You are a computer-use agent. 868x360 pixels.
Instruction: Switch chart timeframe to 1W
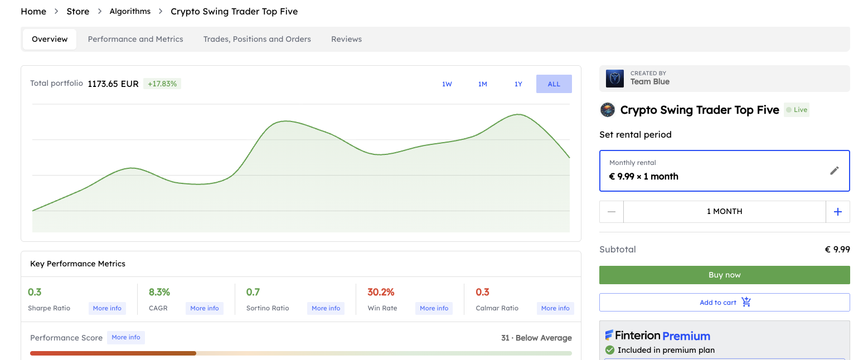447,84
